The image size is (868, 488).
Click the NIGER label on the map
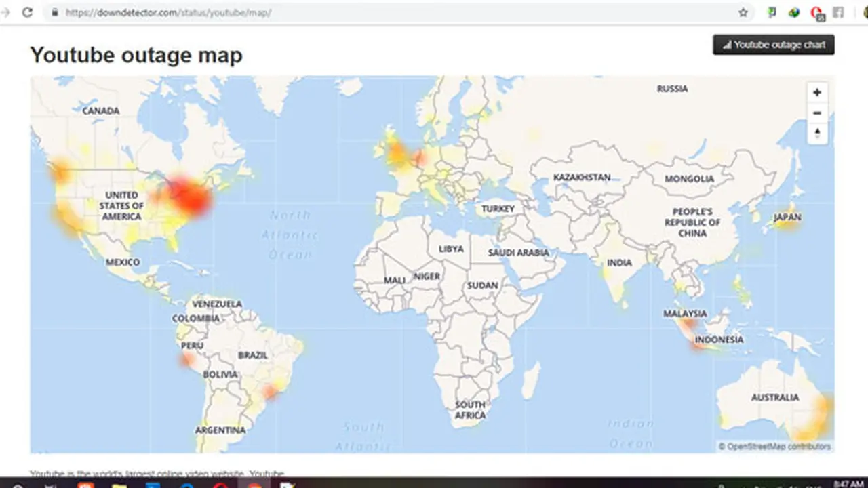[427, 276]
